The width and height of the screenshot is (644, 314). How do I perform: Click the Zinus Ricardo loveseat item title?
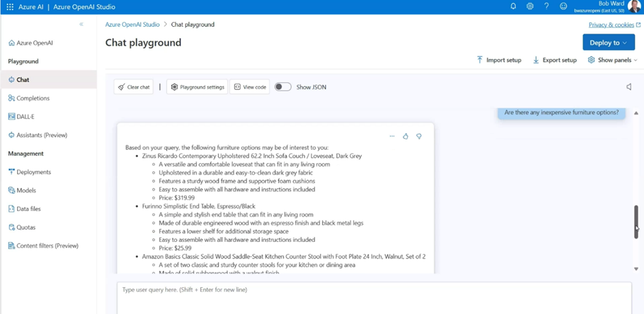pos(251,156)
